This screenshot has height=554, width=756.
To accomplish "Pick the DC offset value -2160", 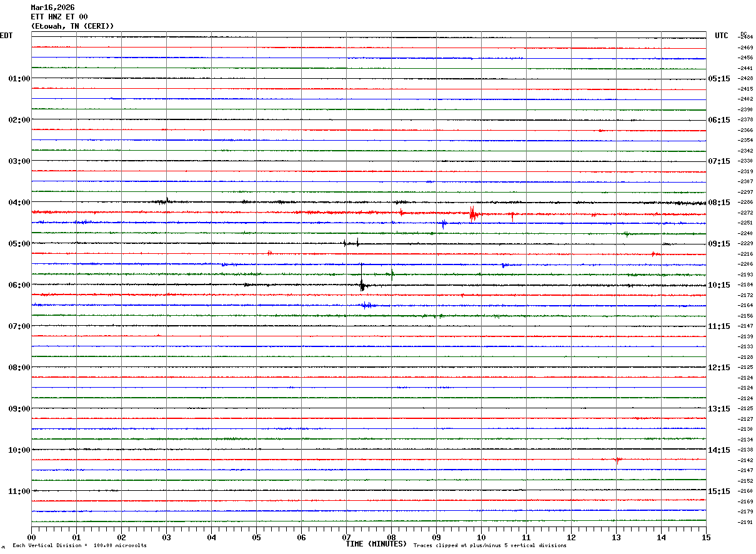I will (x=745, y=491).
